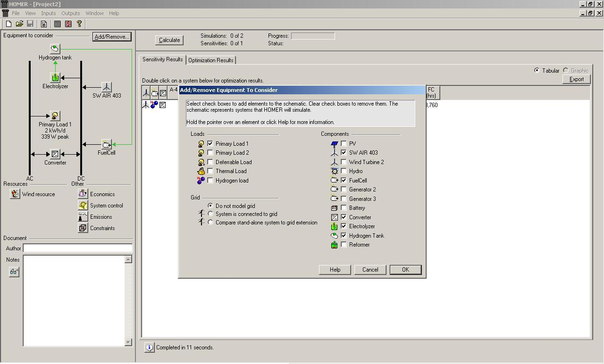Click the Electrolyzer schematic icon
This screenshot has height=364, width=604.
55,78
